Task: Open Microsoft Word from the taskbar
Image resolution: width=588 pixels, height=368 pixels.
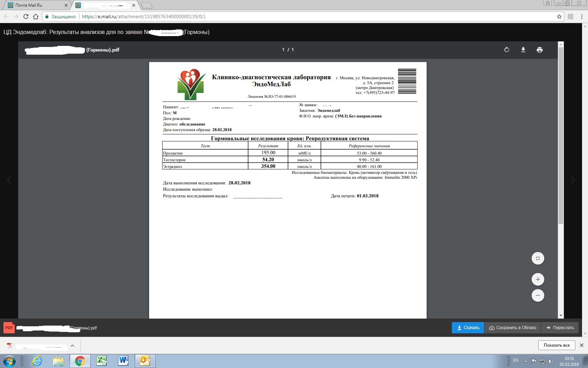Action: point(123,361)
